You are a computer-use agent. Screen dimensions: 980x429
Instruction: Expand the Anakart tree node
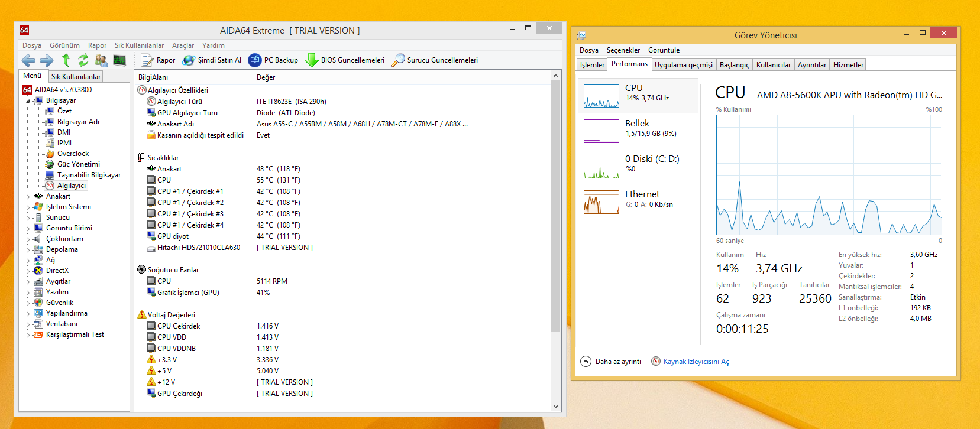coord(28,197)
